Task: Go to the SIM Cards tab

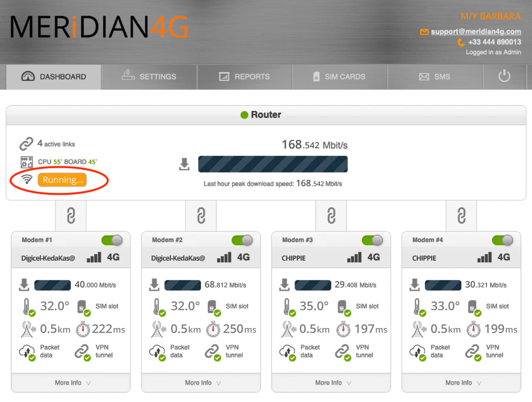Action: pos(340,76)
